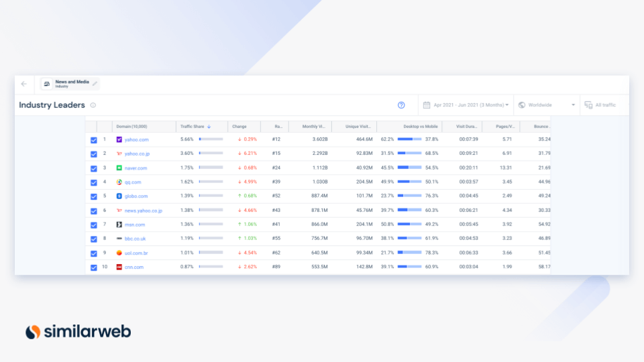Uncheck the qq.com row checkbox

click(x=94, y=182)
